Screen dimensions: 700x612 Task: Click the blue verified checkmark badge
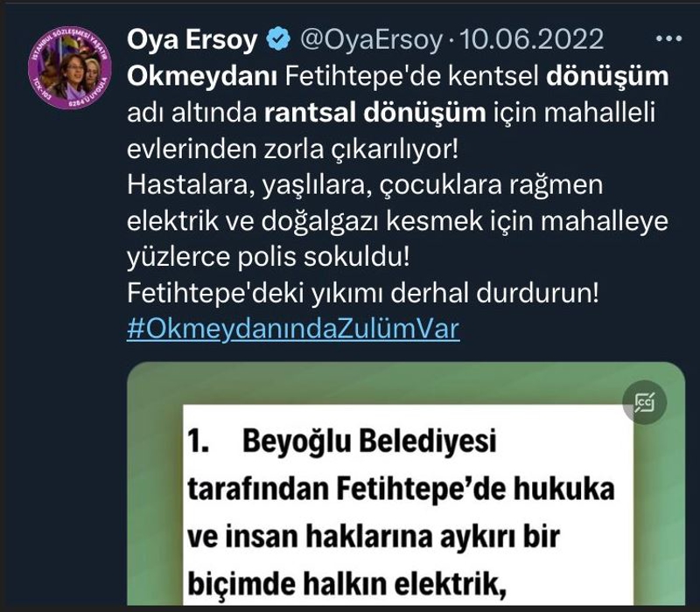[x=278, y=38]
